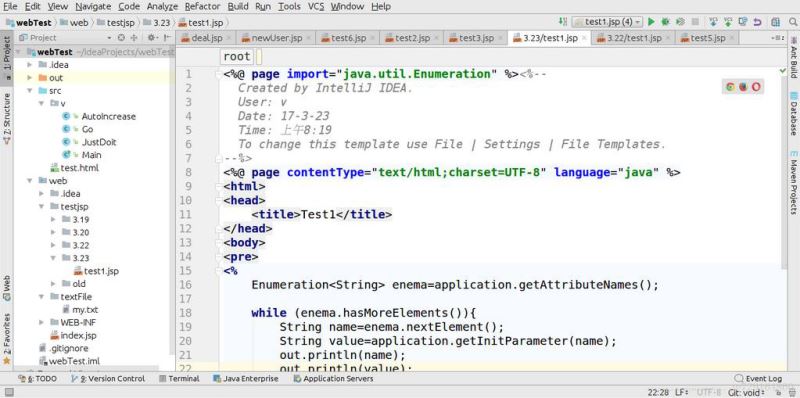This screenshot has width=800, height=398.
Task: Open the Event Log button
Action: click(x=758, y=379)
